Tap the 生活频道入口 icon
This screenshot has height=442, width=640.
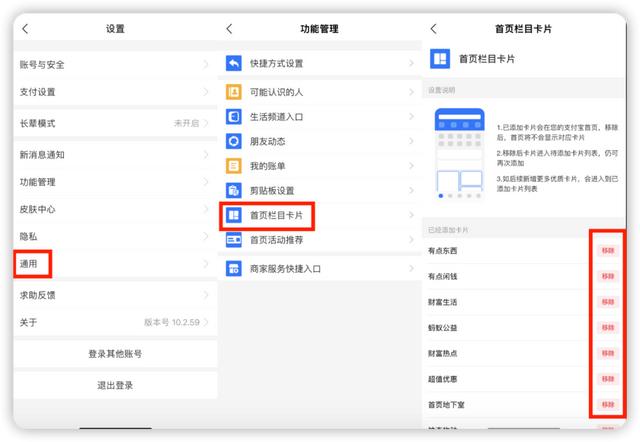click(x=233, y=117)
